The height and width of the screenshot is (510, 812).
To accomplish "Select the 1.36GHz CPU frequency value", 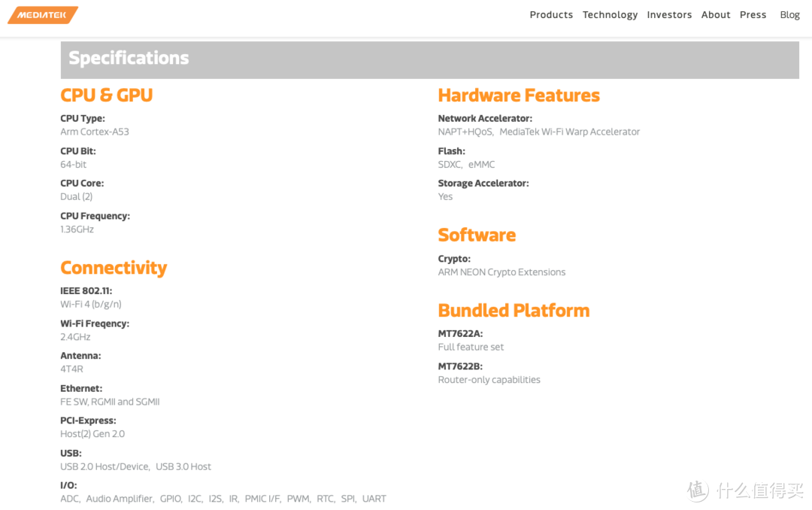I will pos(77,229).
